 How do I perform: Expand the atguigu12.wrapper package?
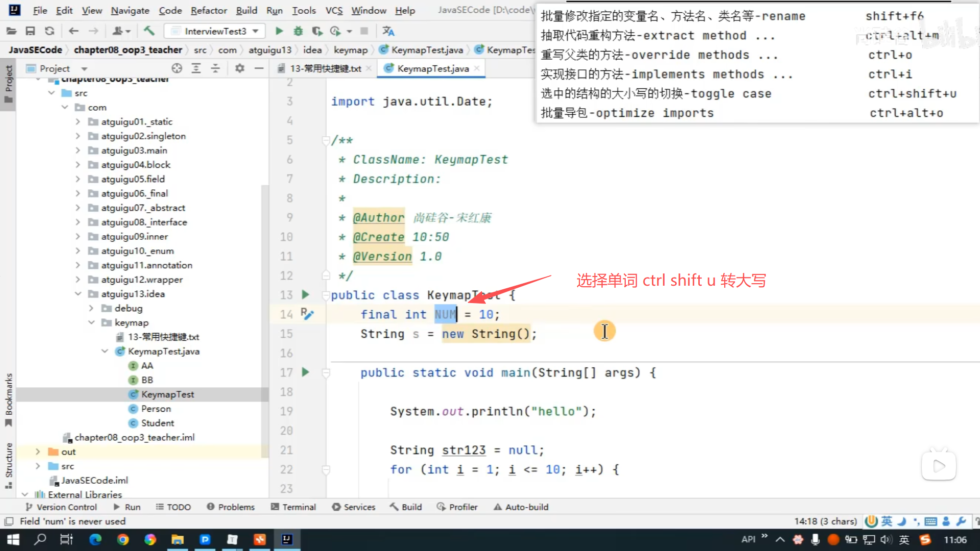(x=78, y=280)
